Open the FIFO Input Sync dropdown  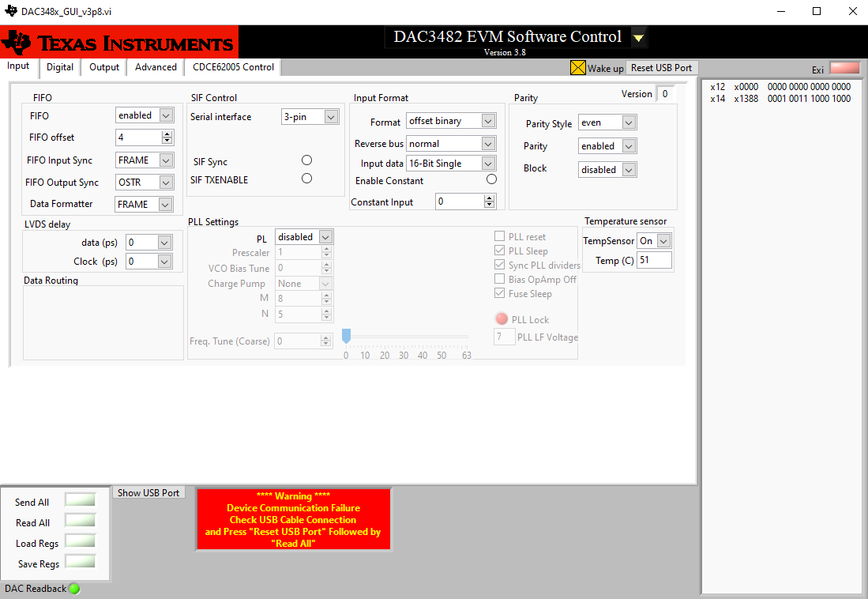(145, 160)
